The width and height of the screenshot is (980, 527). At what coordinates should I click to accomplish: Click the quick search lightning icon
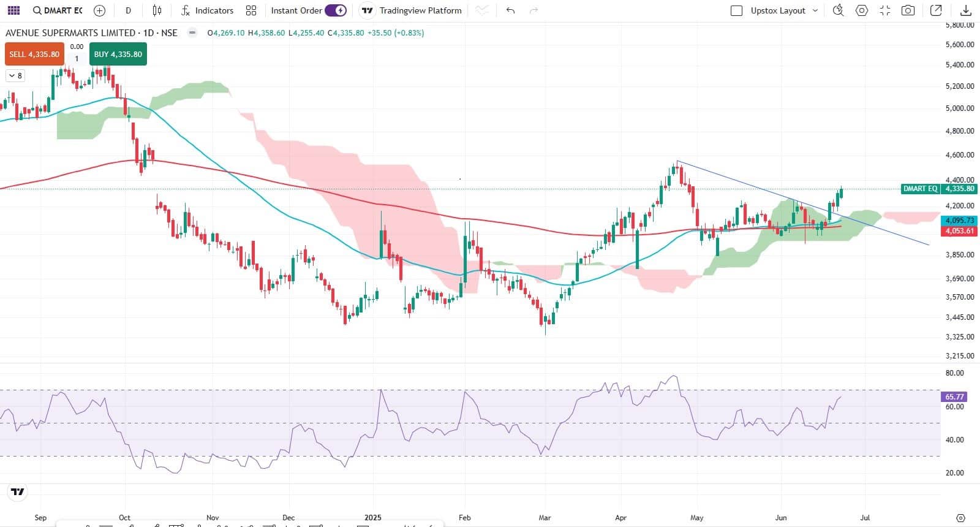[838, 10]
